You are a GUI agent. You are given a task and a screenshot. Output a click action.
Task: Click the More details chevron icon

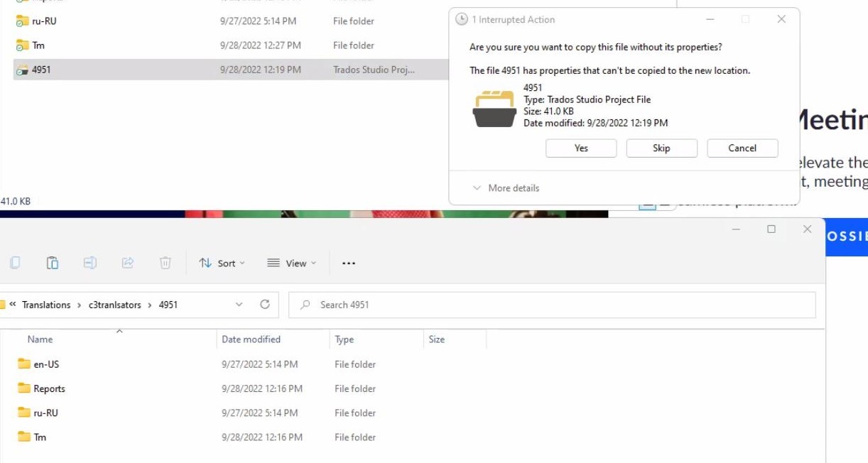pyautogui.click(x=477, y=188)
